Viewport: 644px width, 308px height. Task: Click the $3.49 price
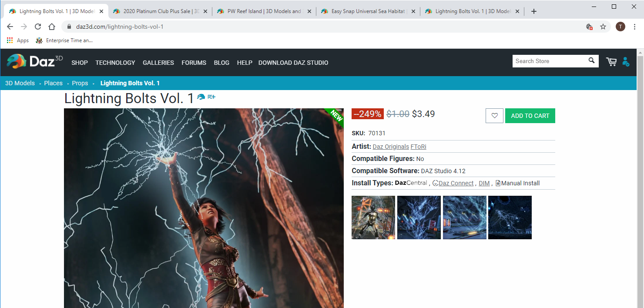[423, 114]
